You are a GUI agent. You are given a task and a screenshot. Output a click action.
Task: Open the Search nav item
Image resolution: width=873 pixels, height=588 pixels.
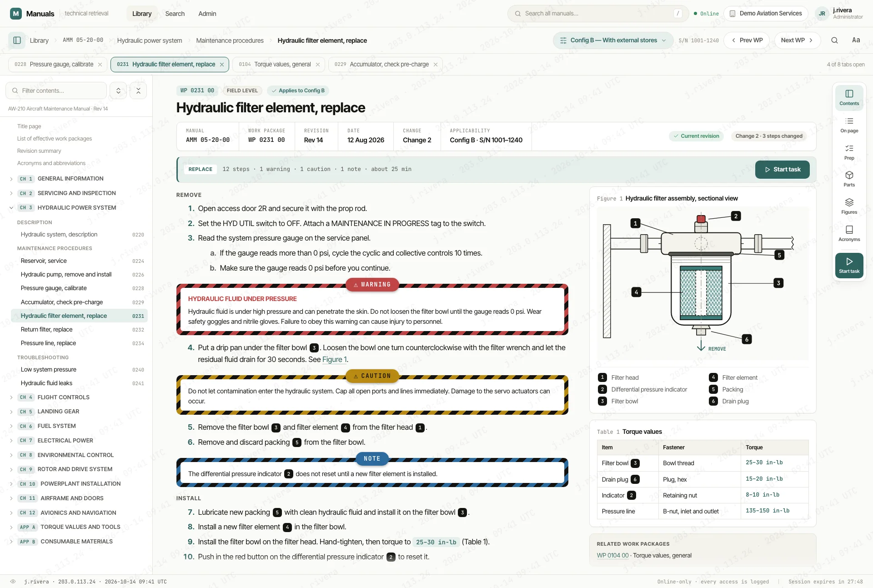175,14
